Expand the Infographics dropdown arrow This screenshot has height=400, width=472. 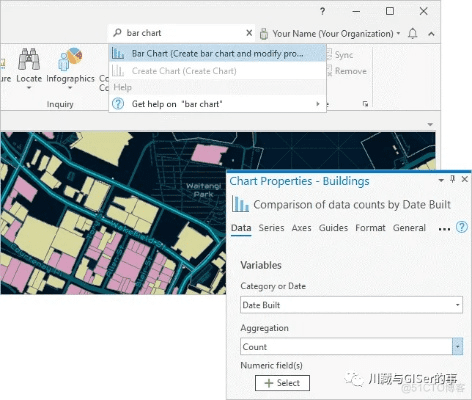[70, 88]
